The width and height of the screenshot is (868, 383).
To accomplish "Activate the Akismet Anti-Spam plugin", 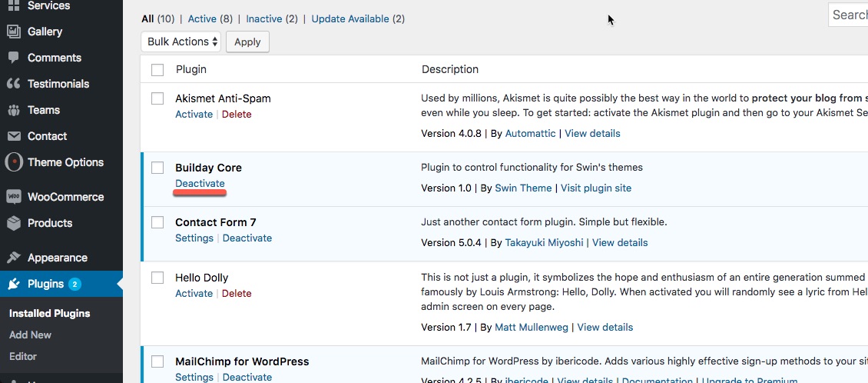I will pyautogui.click(x=194, y=114).
